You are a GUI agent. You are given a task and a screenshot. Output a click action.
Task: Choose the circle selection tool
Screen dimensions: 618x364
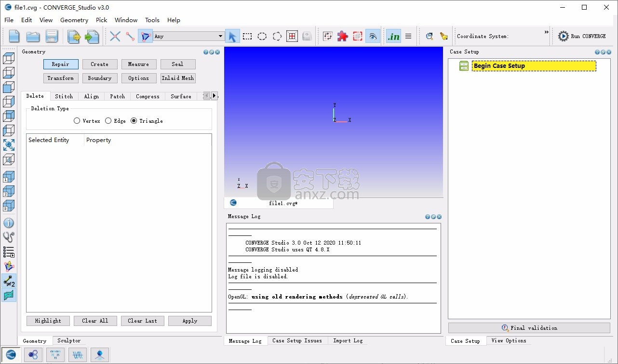[x=262, y=36]
